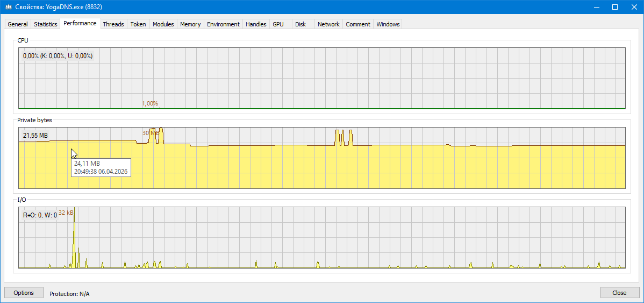Image resolution: width=644 pixels, height=303 pixels.
Task: Switch to the Disk tab
Action: pyautogui.click(x=300, y=24)
